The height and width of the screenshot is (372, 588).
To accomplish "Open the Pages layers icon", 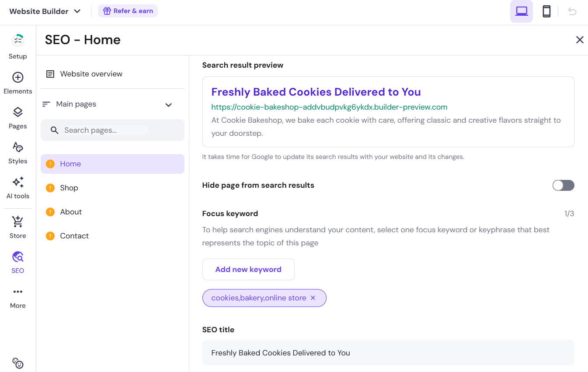I will click(x=17, y=113).
